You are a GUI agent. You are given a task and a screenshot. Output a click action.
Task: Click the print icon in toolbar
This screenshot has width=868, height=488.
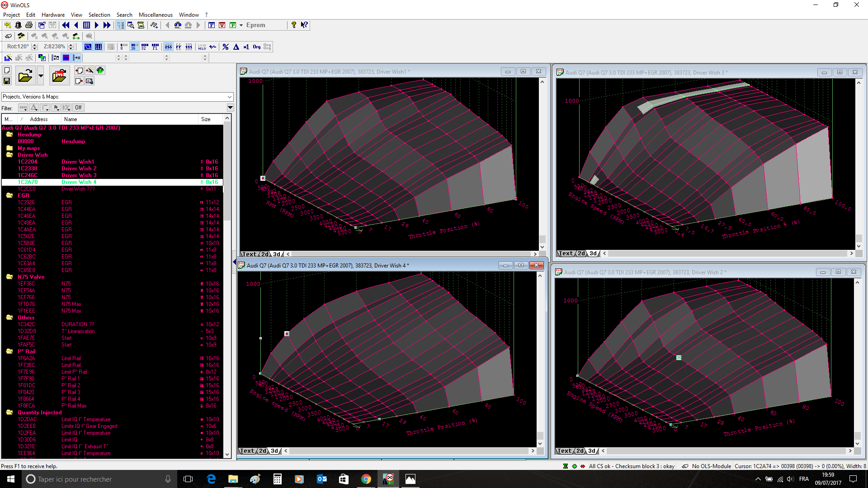tap(29, 25)
